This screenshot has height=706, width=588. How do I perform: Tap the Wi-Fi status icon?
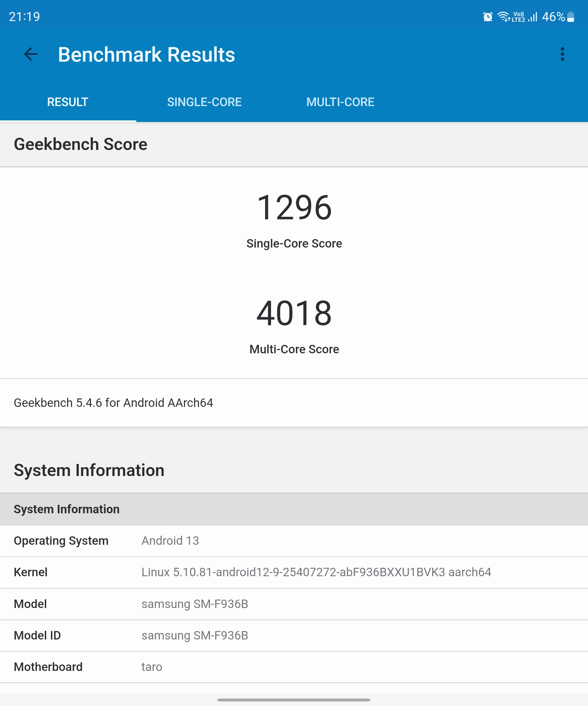click(x=504, y=17)
